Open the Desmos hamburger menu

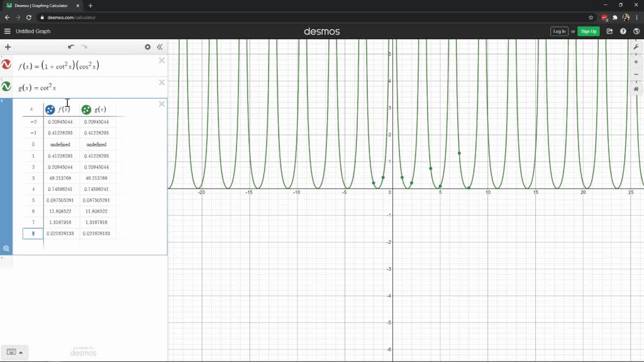coord(8,30)
